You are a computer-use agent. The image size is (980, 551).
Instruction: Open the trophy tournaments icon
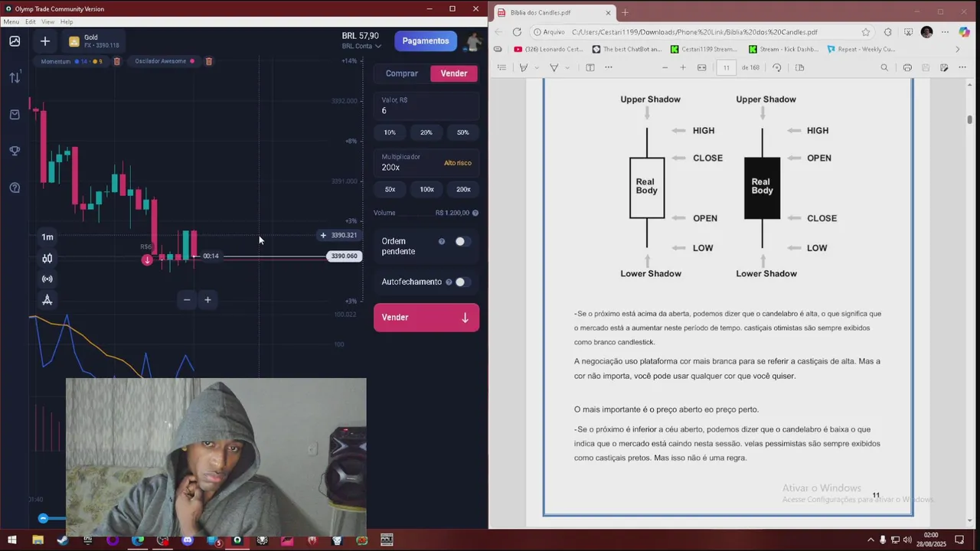pos(15,151)
